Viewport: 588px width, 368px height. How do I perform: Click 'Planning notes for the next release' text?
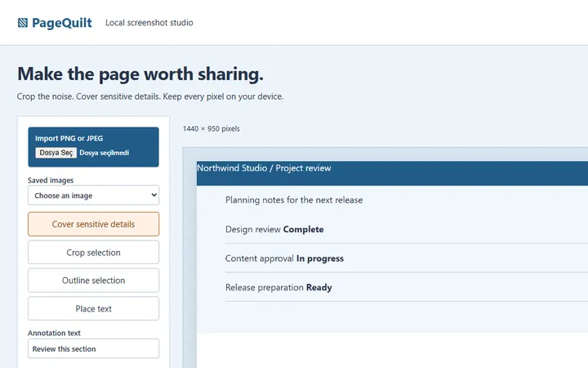(294, 200)
